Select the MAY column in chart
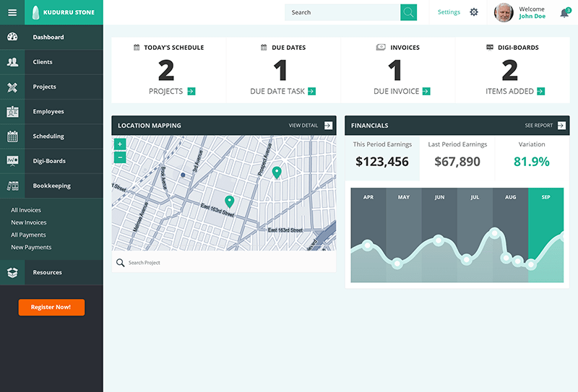 404,235
